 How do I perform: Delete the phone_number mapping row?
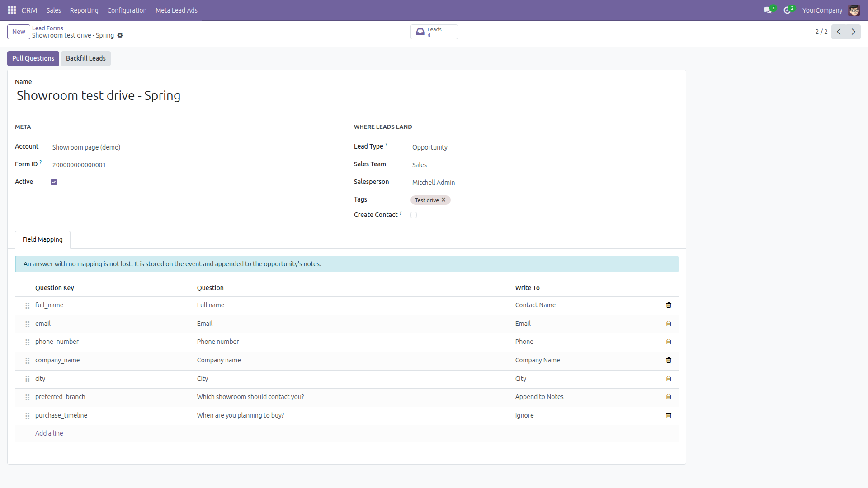click(669, 342)
